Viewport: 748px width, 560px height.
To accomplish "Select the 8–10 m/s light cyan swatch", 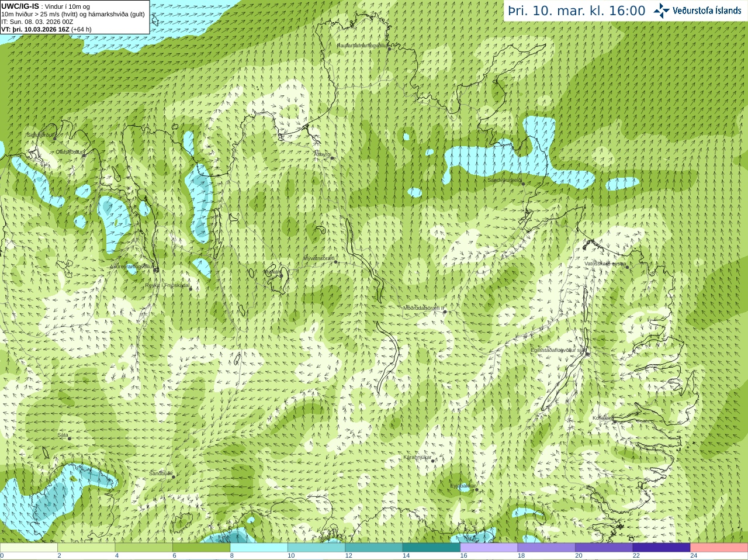I will [259, 548].
